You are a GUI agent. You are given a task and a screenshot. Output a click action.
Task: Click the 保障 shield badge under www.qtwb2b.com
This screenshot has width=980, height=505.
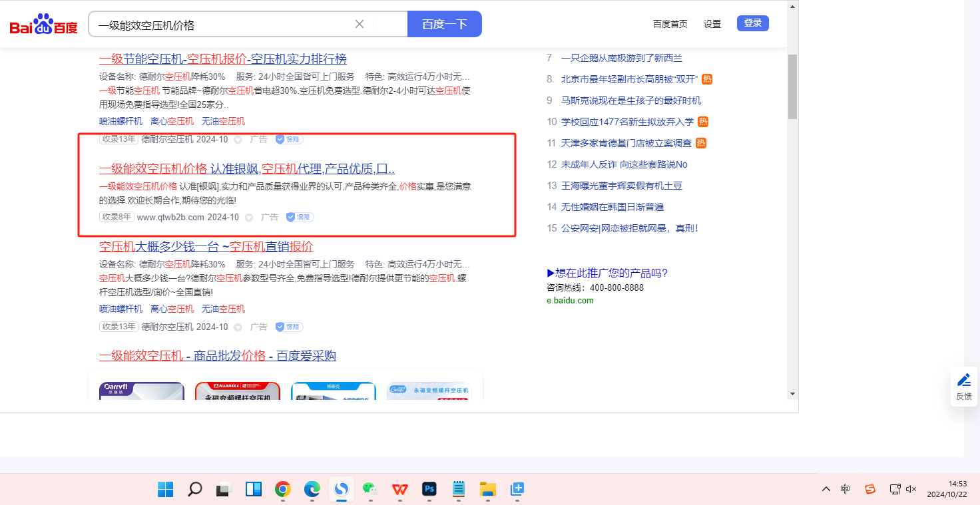tap(300, 217)
